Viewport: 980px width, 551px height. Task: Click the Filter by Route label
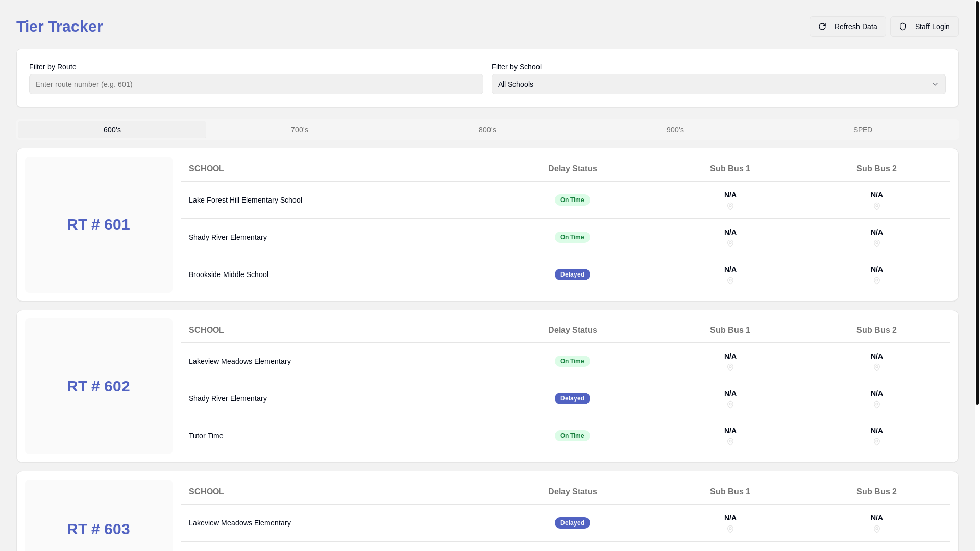point(53,67)
